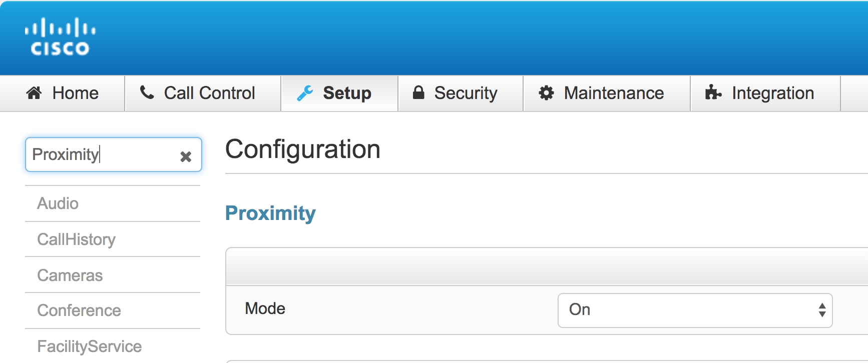Go to the Security tab
Image resolution: width=868 pixels, height=363 pixels.
[461, 93]
